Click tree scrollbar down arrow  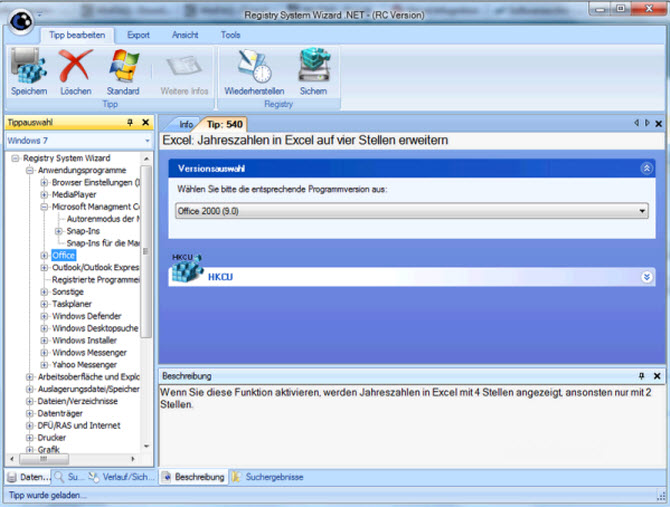pos(146,446)
